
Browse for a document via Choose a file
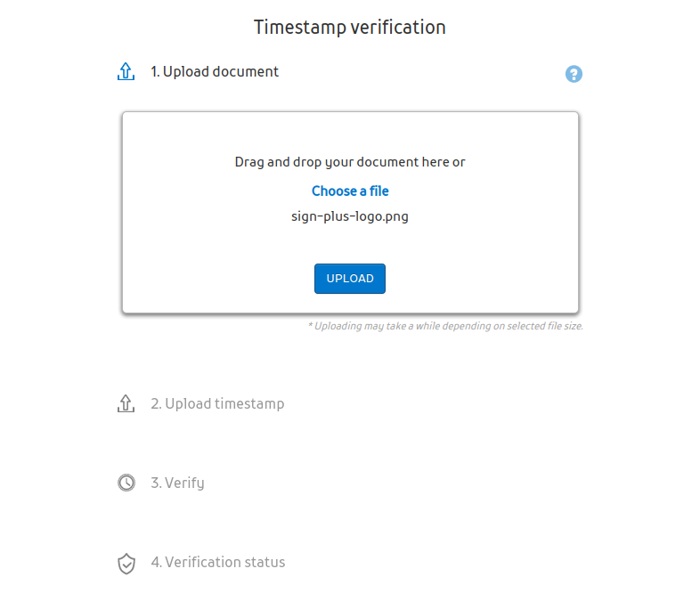tap(350, 191)
